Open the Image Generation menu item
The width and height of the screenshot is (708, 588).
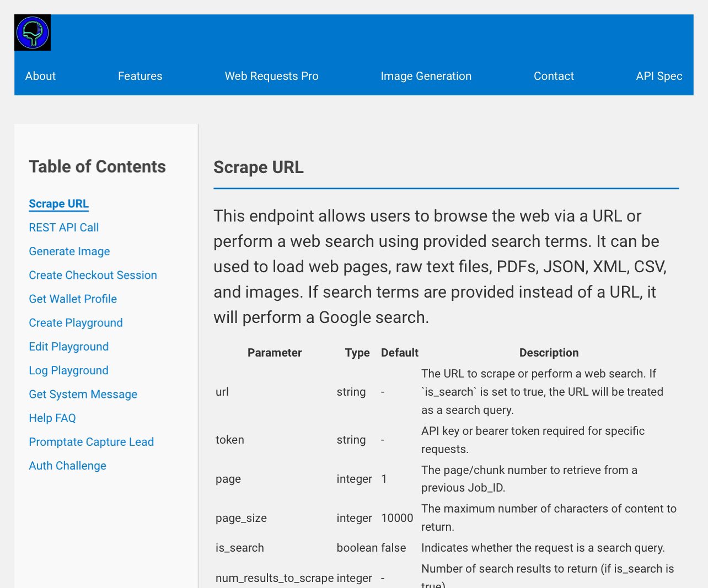point(426,76)
